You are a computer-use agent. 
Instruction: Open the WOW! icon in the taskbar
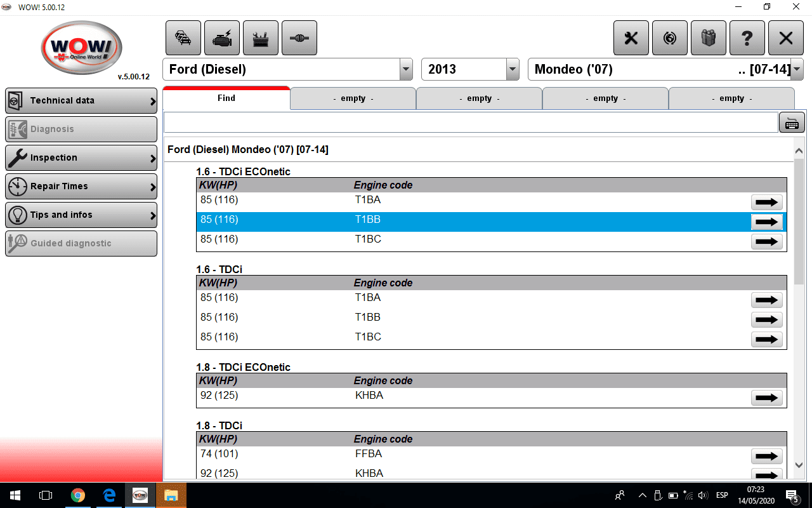140,495
